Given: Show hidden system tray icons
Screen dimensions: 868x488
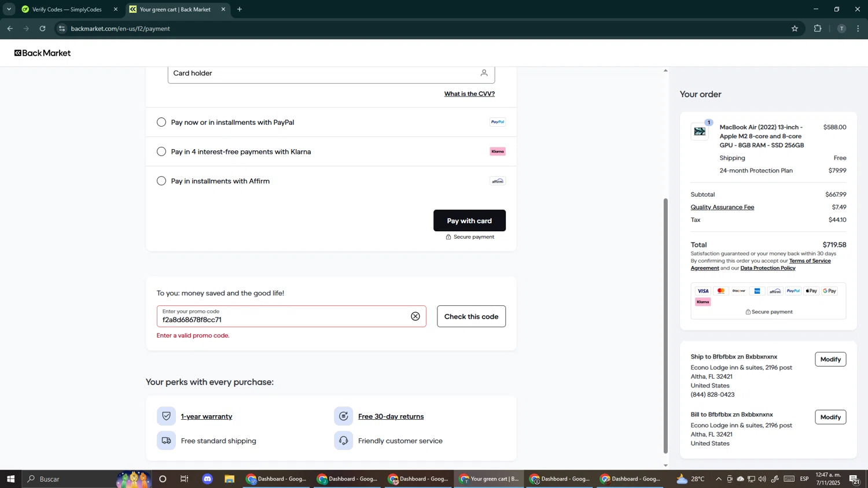Looking at the screenshot, I should click(x=719, y=479).
